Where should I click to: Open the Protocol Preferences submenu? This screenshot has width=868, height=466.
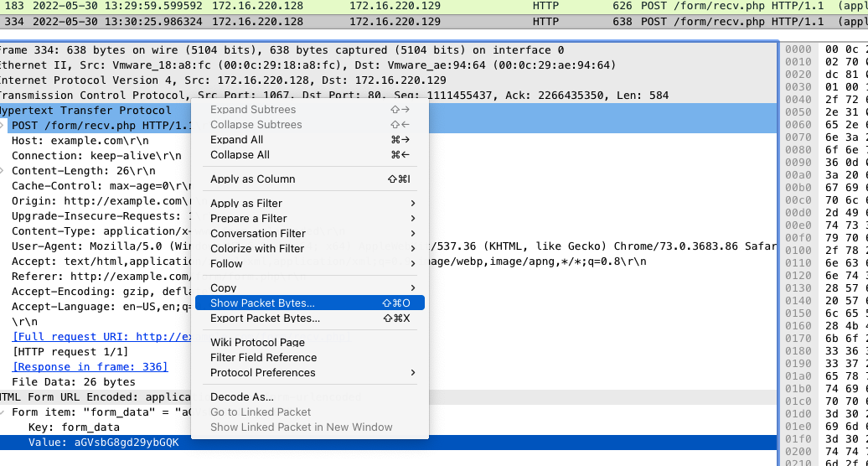(262, 372)
